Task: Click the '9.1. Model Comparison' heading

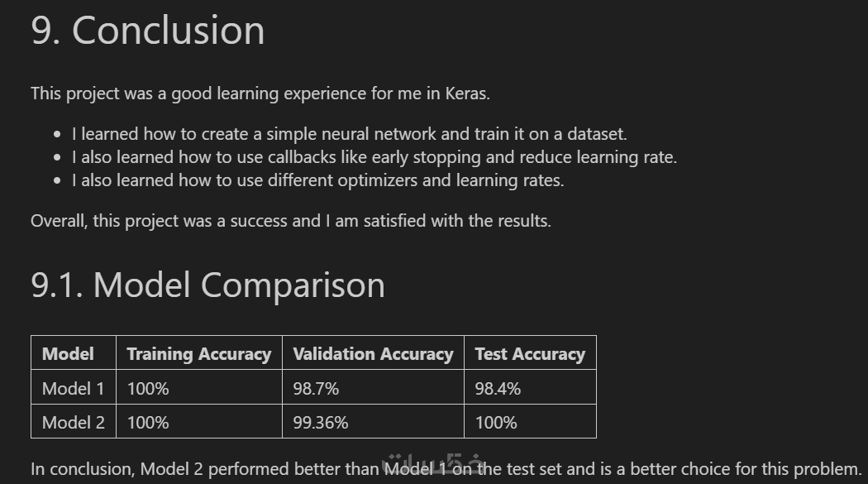Action: 207,285
